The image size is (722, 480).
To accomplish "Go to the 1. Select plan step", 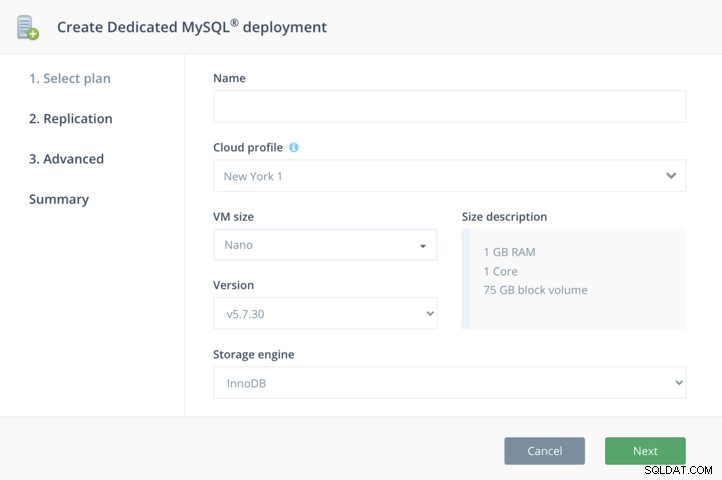I will pos(70,78).
